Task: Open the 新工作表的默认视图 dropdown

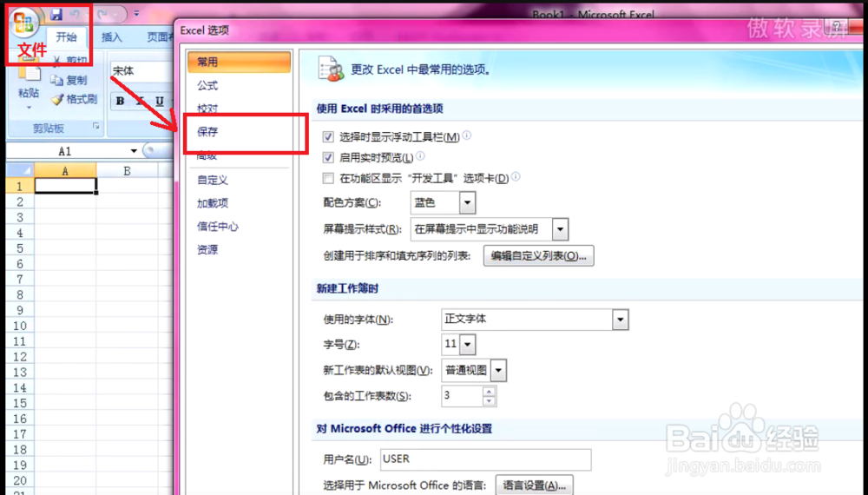Action: pos(498,370)
